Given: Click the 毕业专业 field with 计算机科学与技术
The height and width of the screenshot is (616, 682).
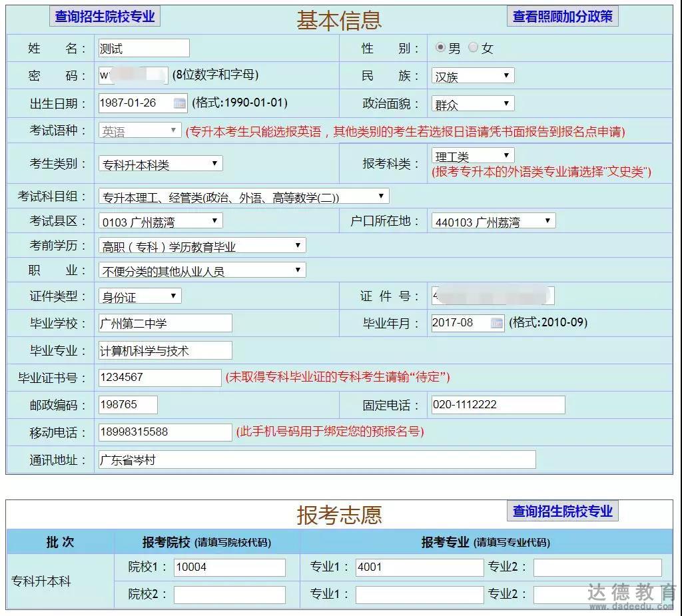Looking at the screenshot, I should tap(165, 351).
